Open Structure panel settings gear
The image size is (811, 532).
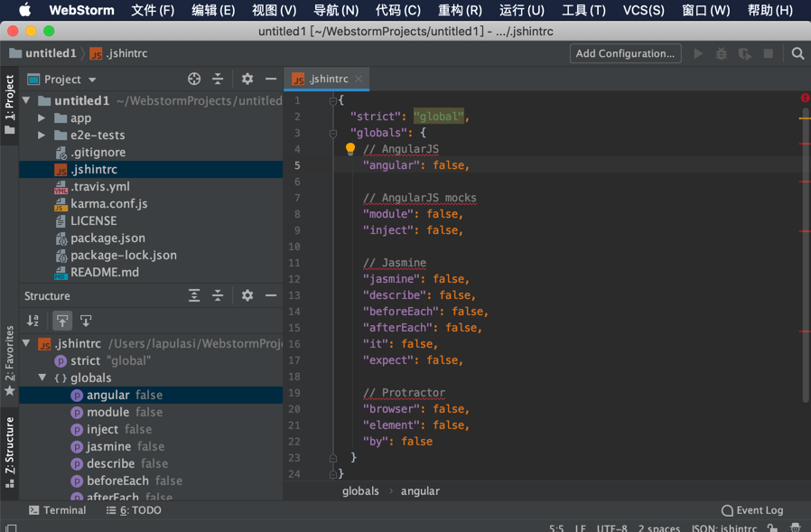pos(247,295)
